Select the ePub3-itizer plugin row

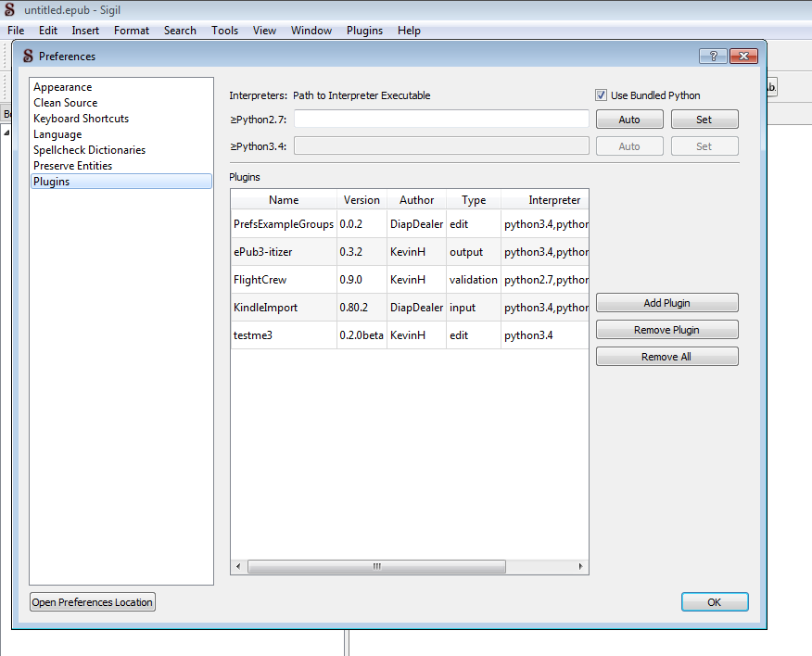[x=410, y=252]
